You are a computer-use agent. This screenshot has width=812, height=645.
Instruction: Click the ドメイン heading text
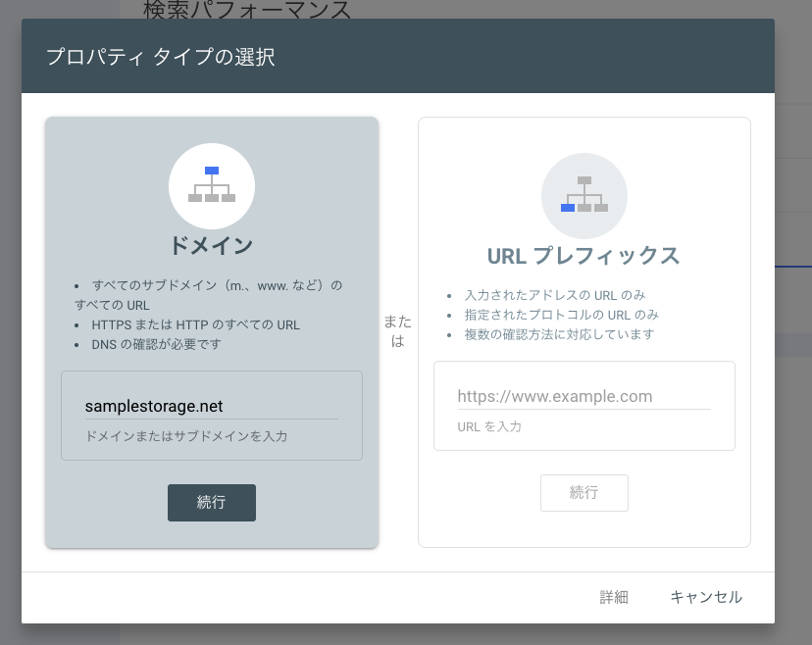tap(212, 248)
